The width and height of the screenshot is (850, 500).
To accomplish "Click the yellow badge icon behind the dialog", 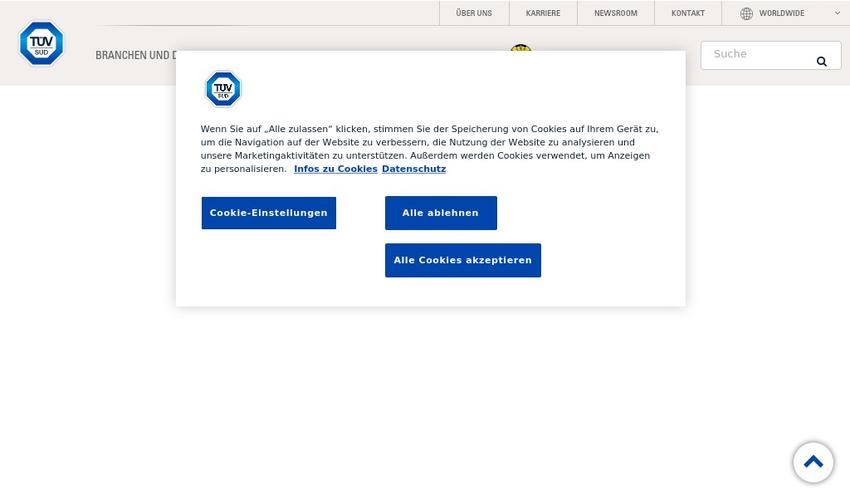I will (520, 47).
